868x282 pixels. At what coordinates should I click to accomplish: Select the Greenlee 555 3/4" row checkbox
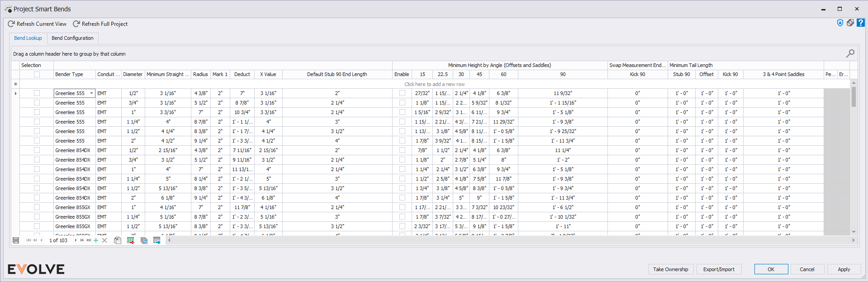pos(37,103)
